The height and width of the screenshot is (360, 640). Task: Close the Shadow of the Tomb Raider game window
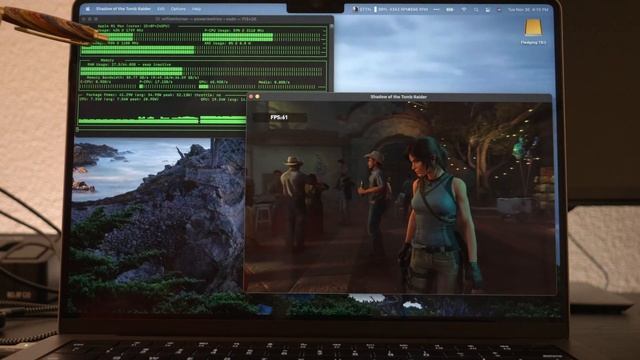pos(251,97)
